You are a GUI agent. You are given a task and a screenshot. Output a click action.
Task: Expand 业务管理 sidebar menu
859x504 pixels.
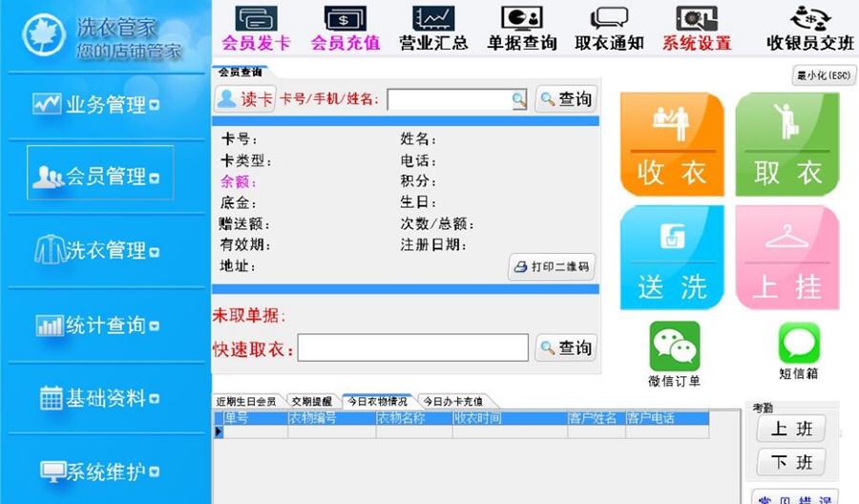point(95,104)
